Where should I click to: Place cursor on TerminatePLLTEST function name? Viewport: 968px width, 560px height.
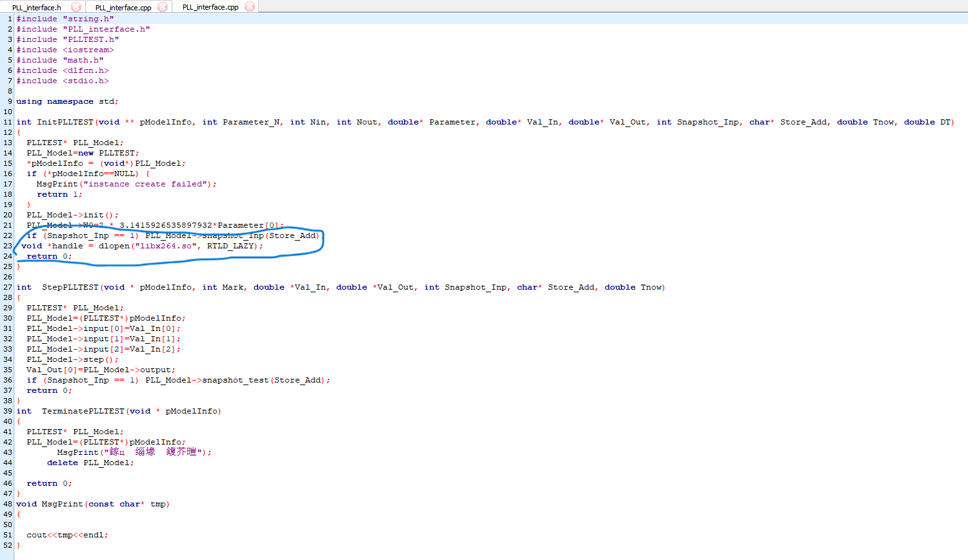[83, 411]
